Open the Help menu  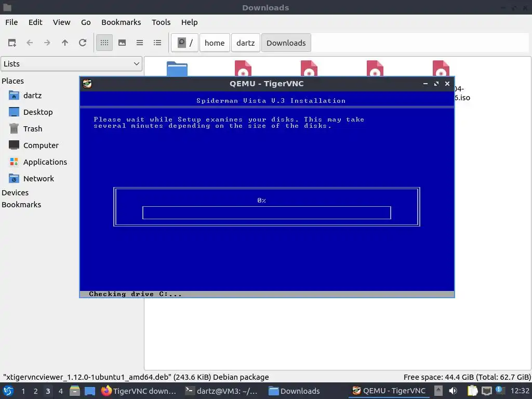pyautogui.click(x=189, y=22)
